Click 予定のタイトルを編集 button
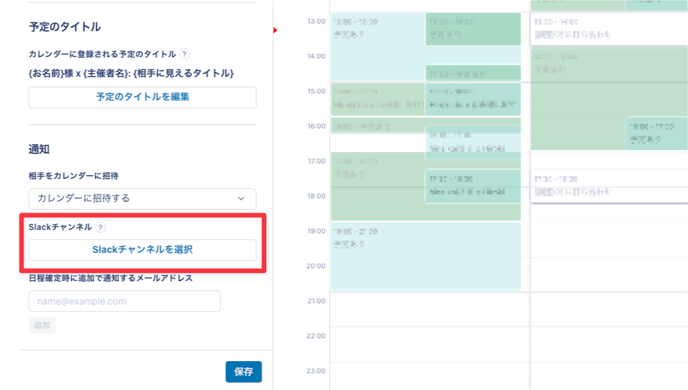This screenshot has height=390, width=688. pyautogui.click(x=143, y=97)
